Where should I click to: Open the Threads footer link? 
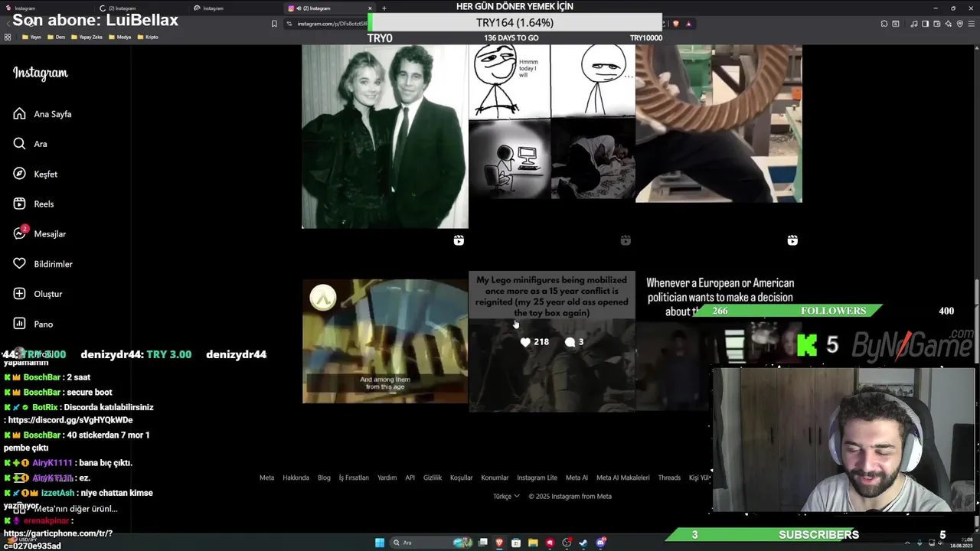[669, 478]
